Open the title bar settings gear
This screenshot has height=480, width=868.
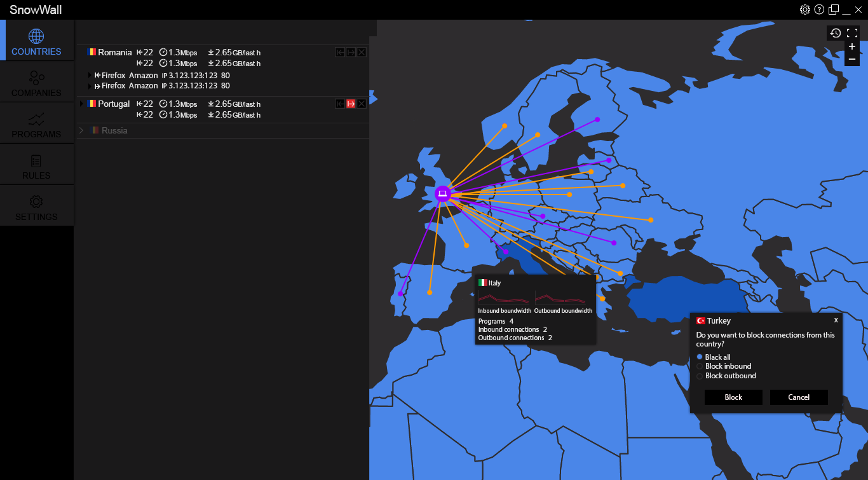pos(805,10)
